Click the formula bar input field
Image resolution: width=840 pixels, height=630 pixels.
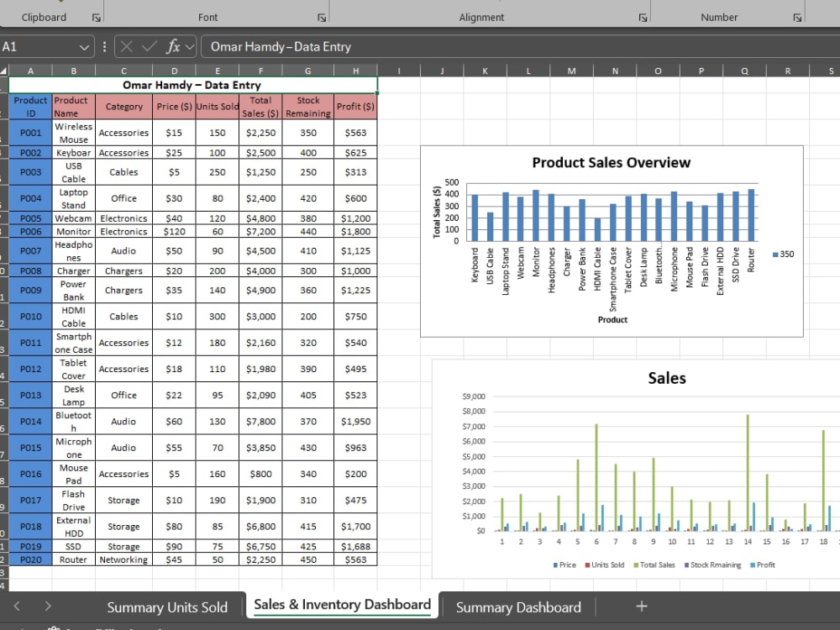[520, 46]
